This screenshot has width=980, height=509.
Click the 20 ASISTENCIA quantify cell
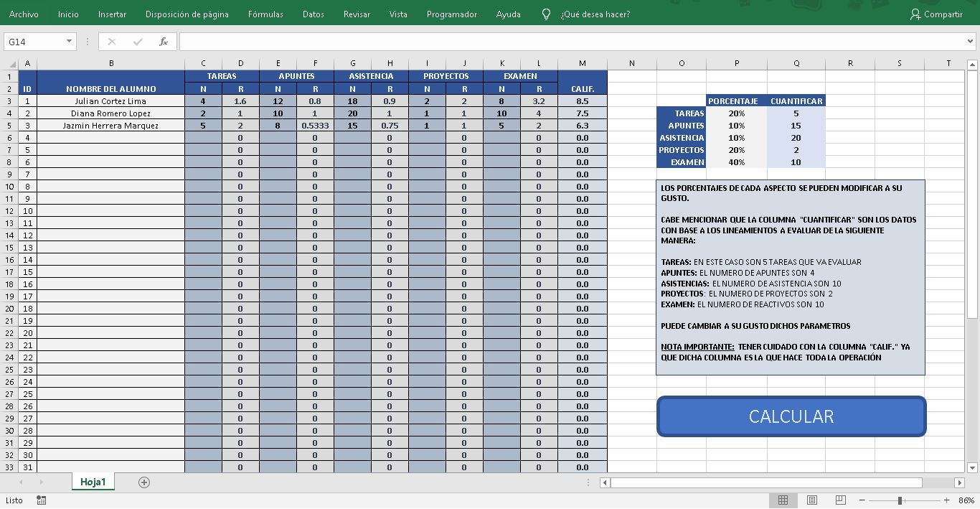click(x=796, y=138)
